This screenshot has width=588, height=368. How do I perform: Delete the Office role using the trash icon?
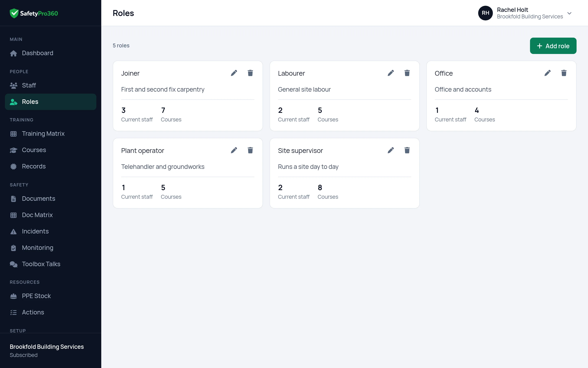564,73
